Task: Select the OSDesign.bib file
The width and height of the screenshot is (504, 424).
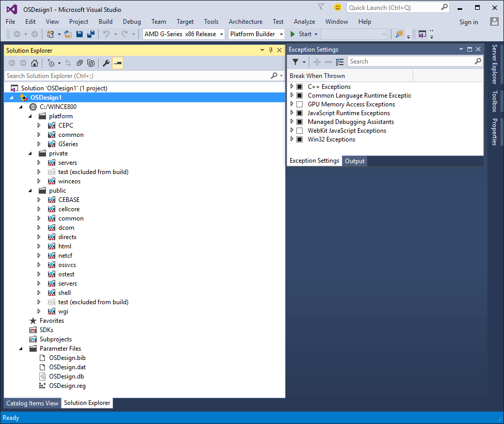Action: pos(67,358)
